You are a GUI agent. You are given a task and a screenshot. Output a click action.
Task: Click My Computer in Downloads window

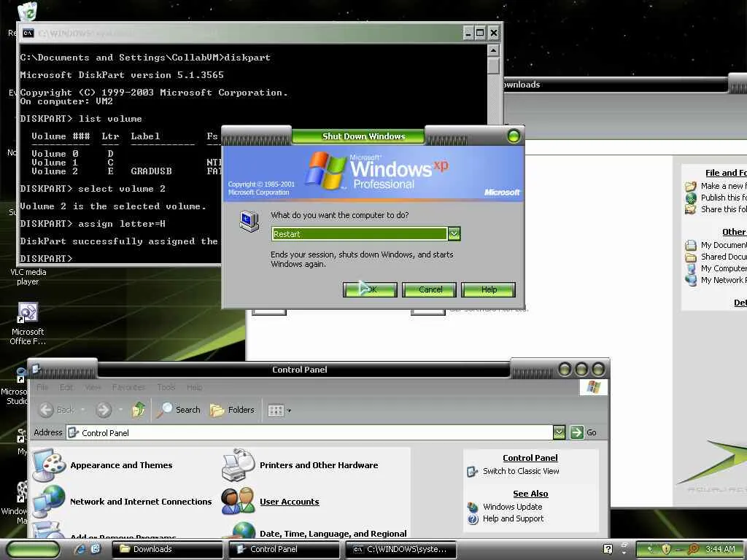[723, 268]
